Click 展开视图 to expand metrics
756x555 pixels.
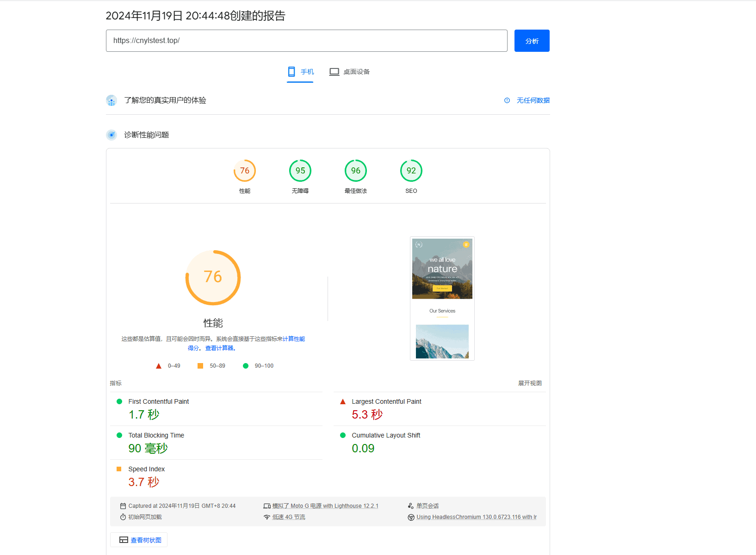[530, 383]
